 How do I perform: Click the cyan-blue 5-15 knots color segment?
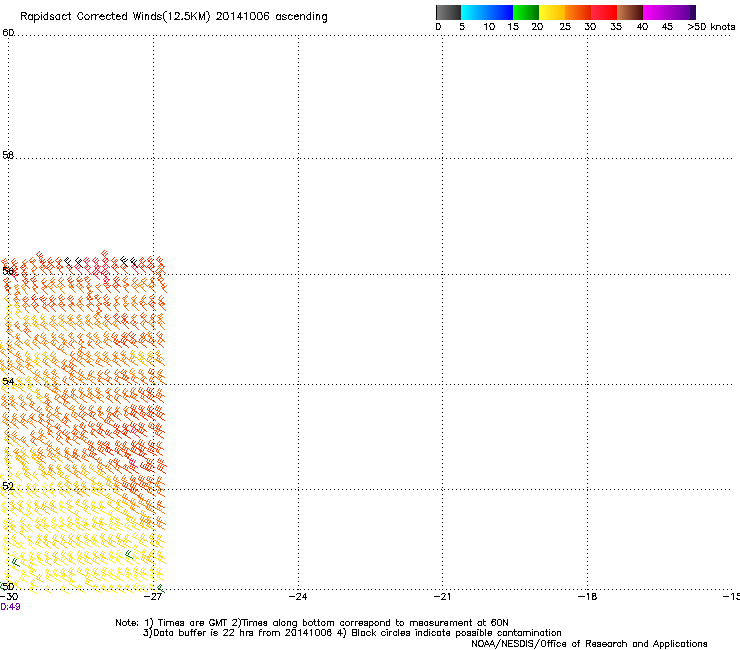(487, 12)
